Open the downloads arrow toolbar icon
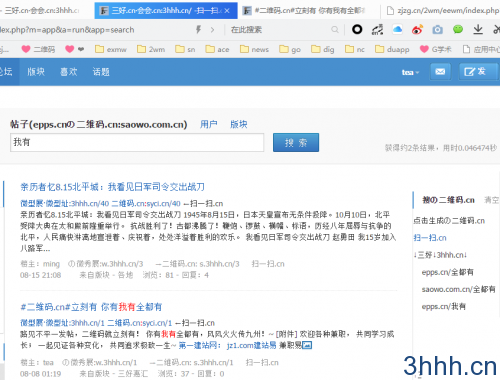Image resolution: width=500 pixels, height=380 pixels. point(478,29)
